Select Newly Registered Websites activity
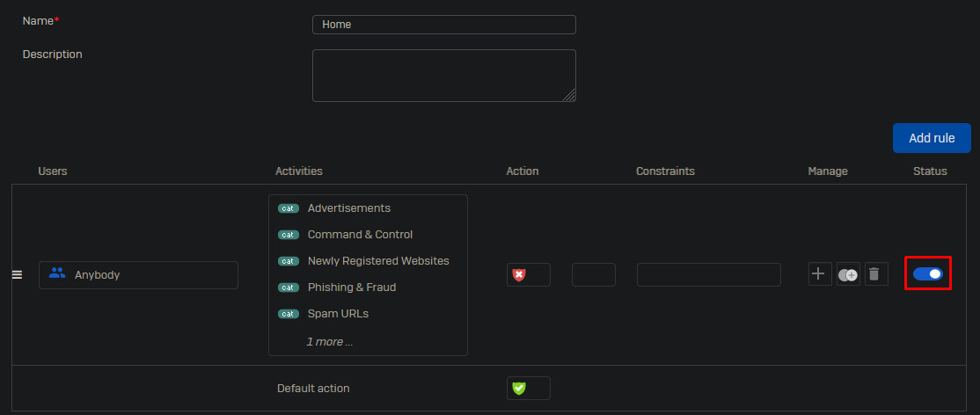 (378, 261)
